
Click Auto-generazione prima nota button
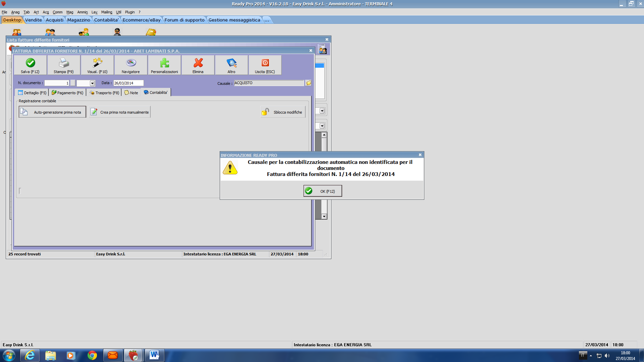(52, 112)
